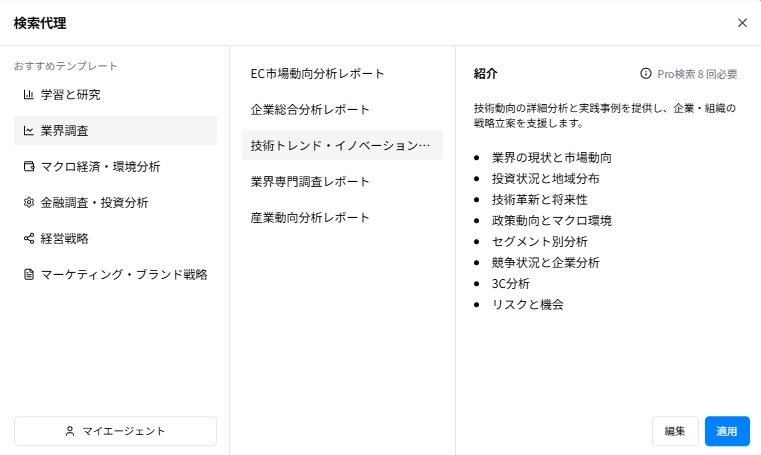Click the Pro検索 8回必要 notice text
Image resolution: width=761 pixels, height=455 pixels.
pyautogui.click(x=697, y=74)
